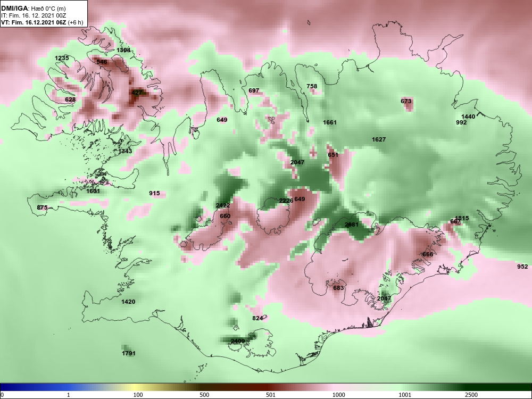Pick the 1420 height label
Viewport: 532px width, 399px height.
coord(128,302)
